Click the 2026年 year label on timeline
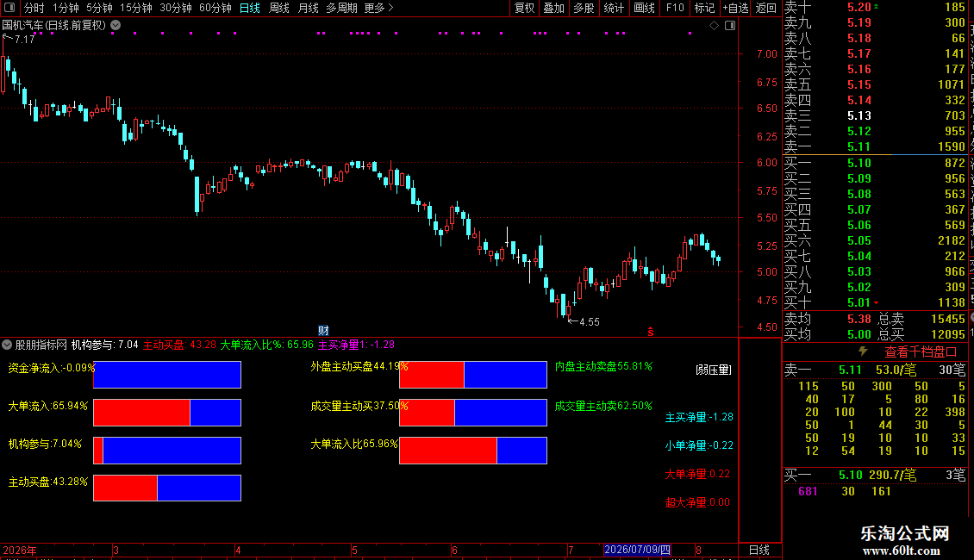Image resolution: width=974 pixels, height=560 pixels. tap(19, 550)
